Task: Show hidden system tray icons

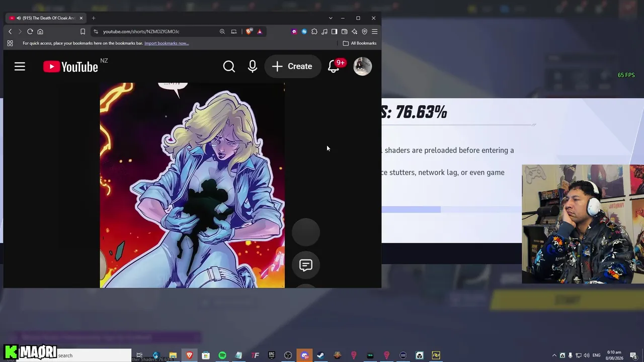Action: pos(554,355)
